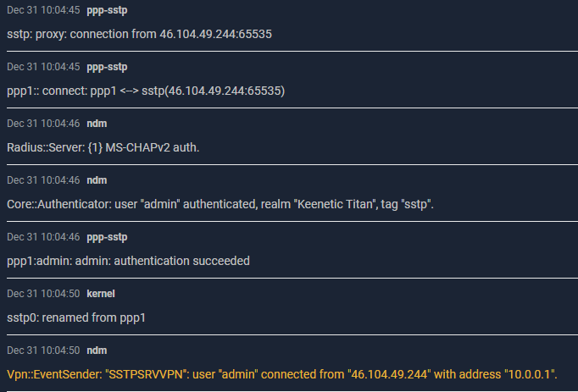This screenshot has height=392, width=578.
Task: Select the orange Vpn::EventSender log message
Action: 282,374
